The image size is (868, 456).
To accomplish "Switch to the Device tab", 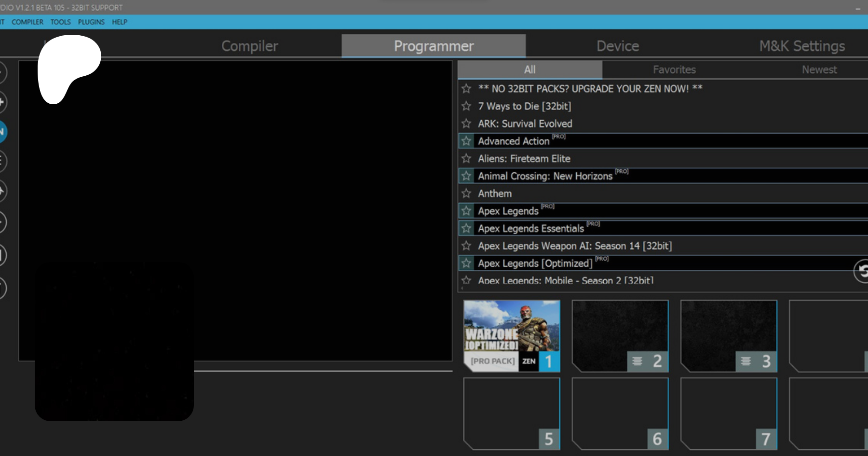I will click(x=617, y=46).
